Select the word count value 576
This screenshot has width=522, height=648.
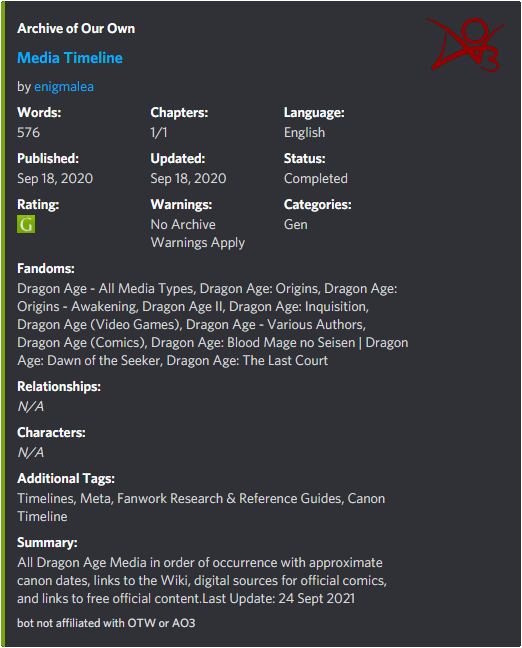29,133
